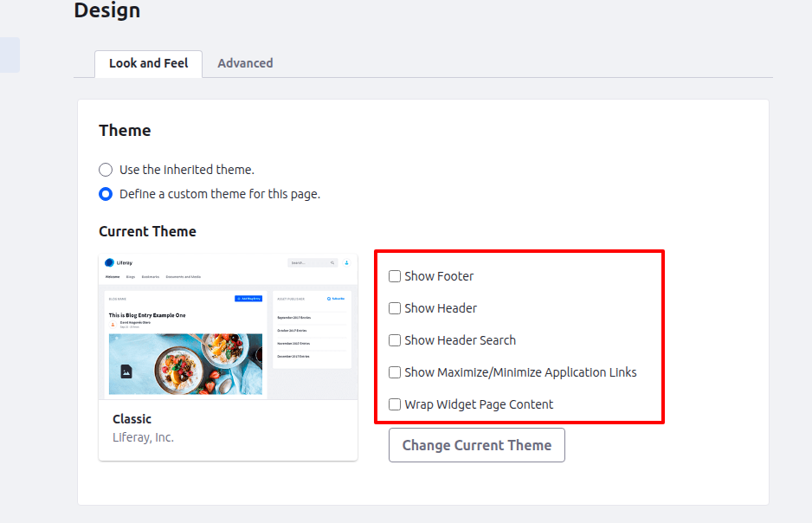The height and width of the screenshot is (523, 812).
Task: Enable the Show Footer checkbox
Action: point(395,276)
